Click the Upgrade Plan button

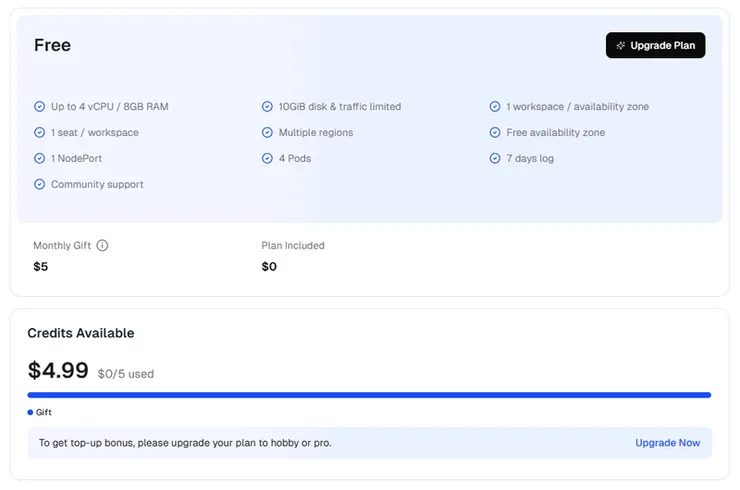click(x=655, y=45)
